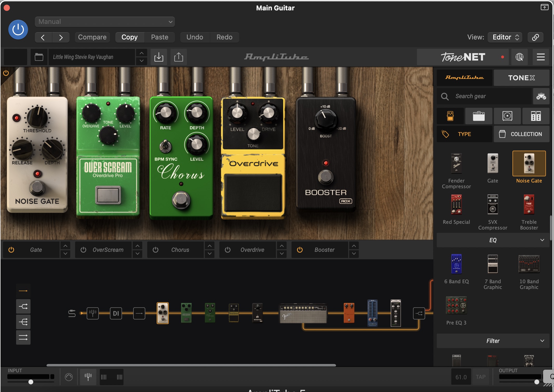Select the Fender amp in signal chain
This screenshot has height=392, width=554.
click(x=303, y=313)
